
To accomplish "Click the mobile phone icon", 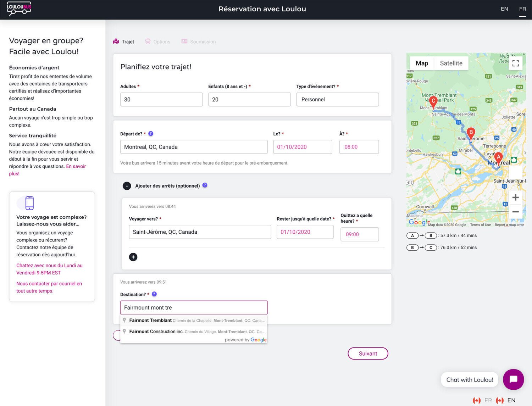I will click(x=29, y=203).
